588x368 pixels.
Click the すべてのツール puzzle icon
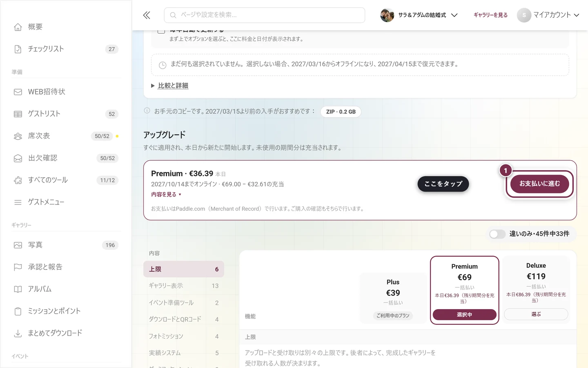18,180
